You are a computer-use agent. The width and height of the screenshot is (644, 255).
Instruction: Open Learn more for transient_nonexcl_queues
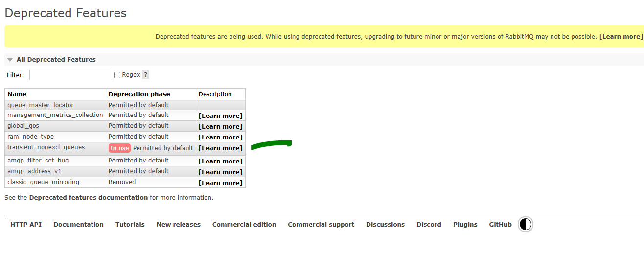(x=220, y=148)
